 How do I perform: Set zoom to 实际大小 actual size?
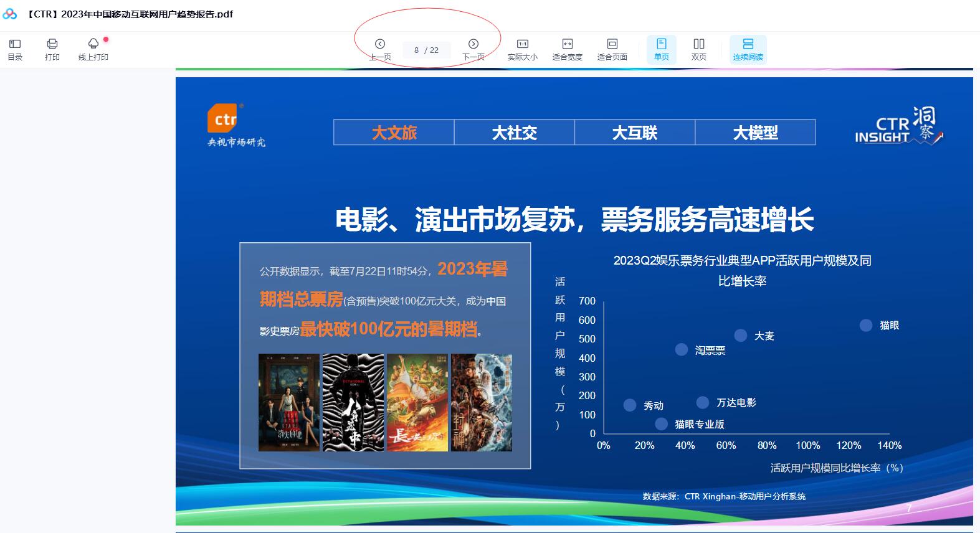coord(522,49)
